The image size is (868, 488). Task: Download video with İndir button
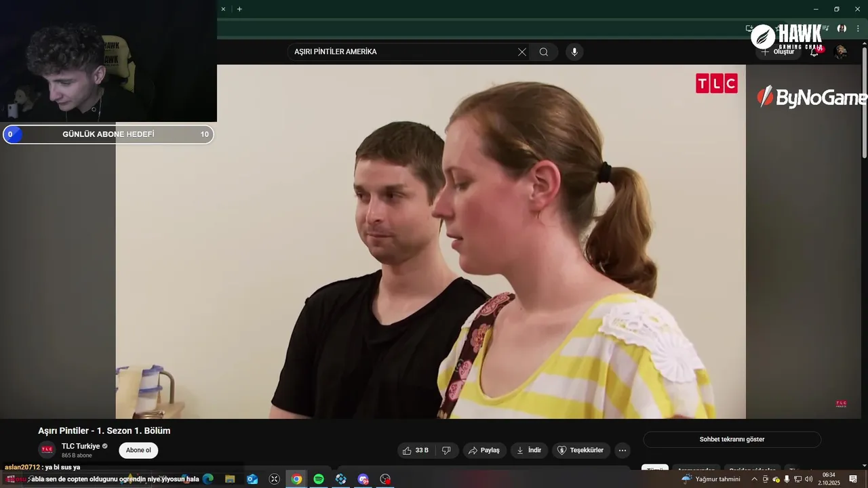pyautogui.click(x=529, y=450)
